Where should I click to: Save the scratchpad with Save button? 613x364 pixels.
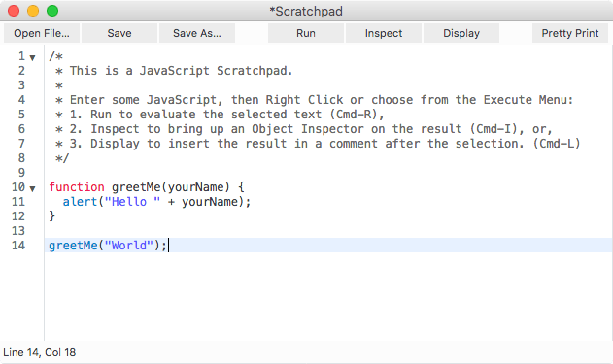[x=119, y=33]
